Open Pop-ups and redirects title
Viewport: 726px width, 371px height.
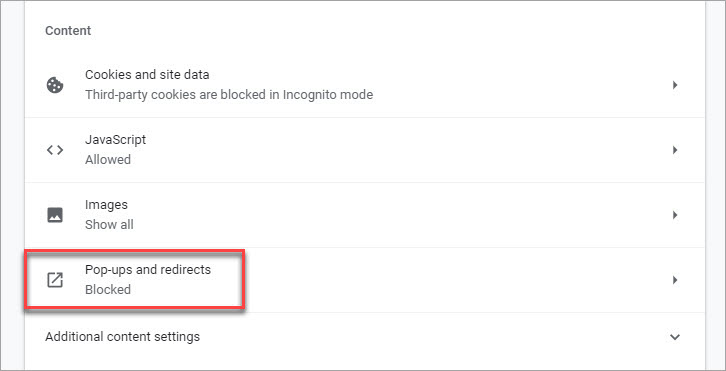click(x=148, y=269)
